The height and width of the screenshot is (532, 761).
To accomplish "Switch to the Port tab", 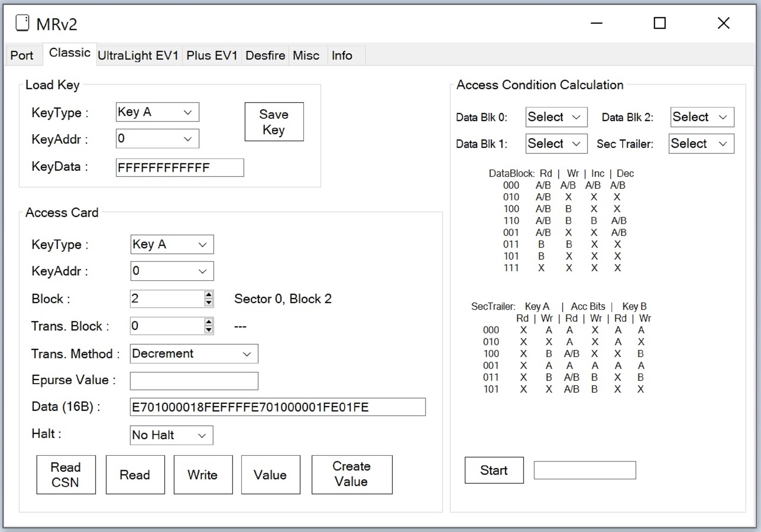I will (22, 55).
